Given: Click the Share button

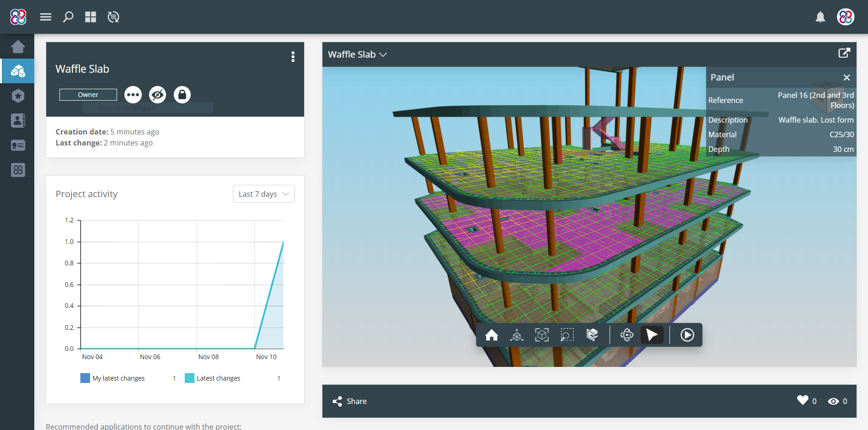Looking at the screenshot, I should click(x=350, y=401).
